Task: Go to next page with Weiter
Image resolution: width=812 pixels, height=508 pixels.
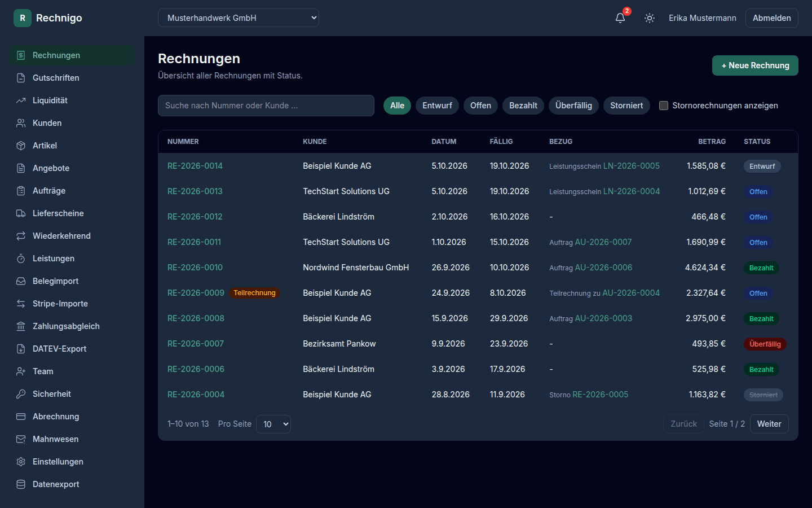Action: pos(769,424)
